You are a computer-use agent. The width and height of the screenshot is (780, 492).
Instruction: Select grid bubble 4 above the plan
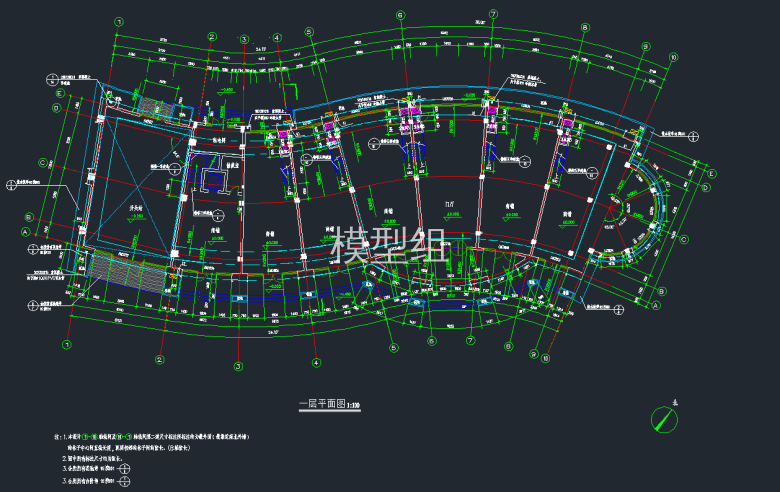point(277,37)
